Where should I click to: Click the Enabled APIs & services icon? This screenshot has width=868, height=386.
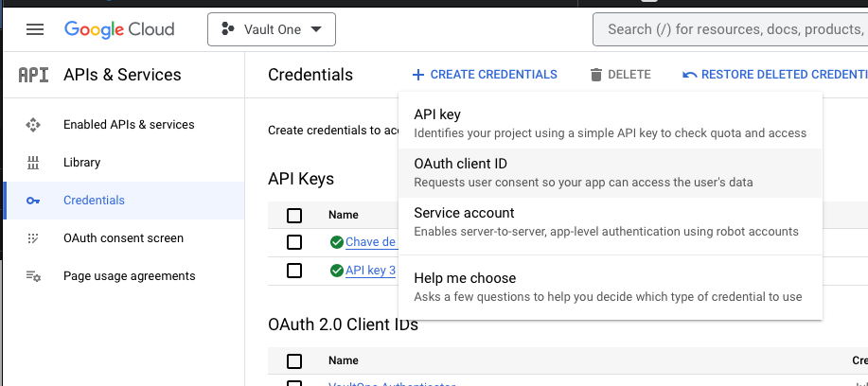click(x=33, y=125)
